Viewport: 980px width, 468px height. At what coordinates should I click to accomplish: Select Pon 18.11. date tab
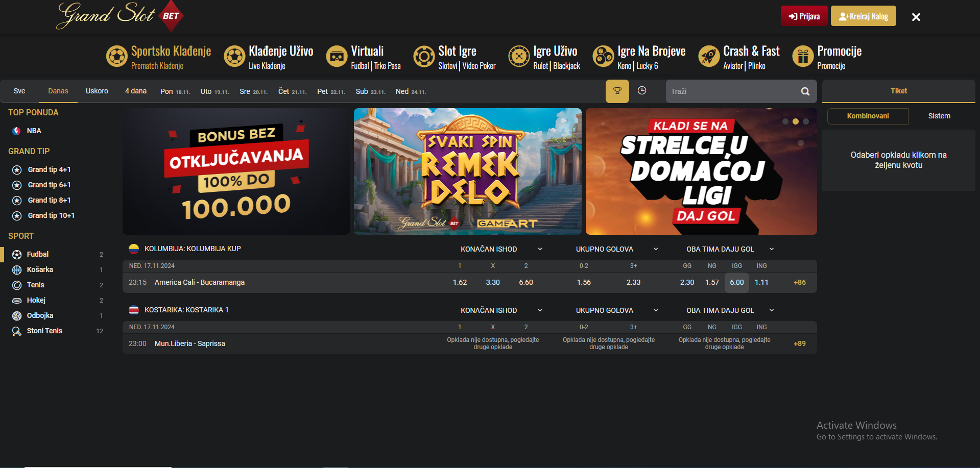click(175, 91)
